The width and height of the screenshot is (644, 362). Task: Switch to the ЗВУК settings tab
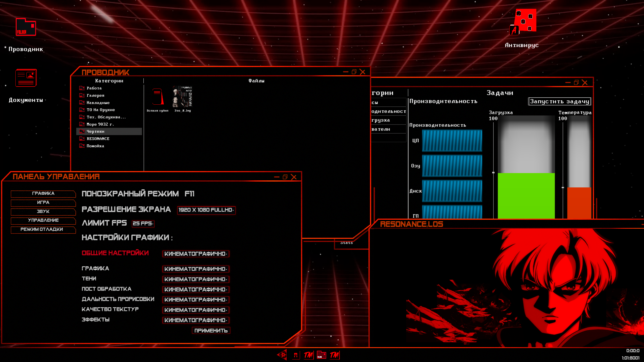click(43, 212)
